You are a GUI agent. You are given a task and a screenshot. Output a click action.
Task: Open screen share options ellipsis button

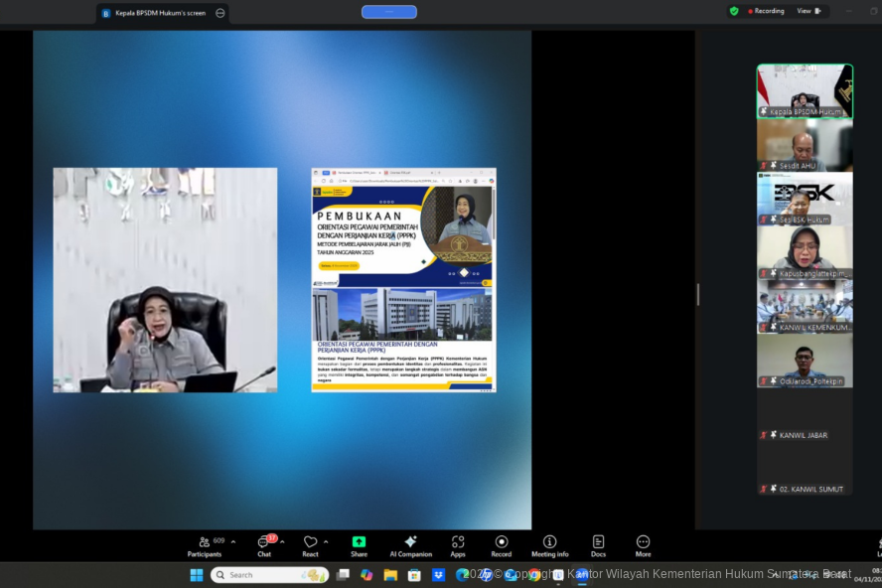tap(220, 13)
